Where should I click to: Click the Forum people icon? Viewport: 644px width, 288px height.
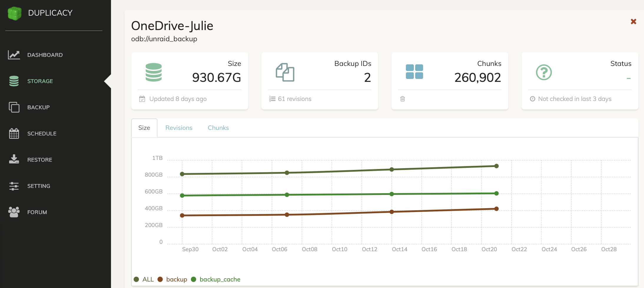click(x=14, y=212)
